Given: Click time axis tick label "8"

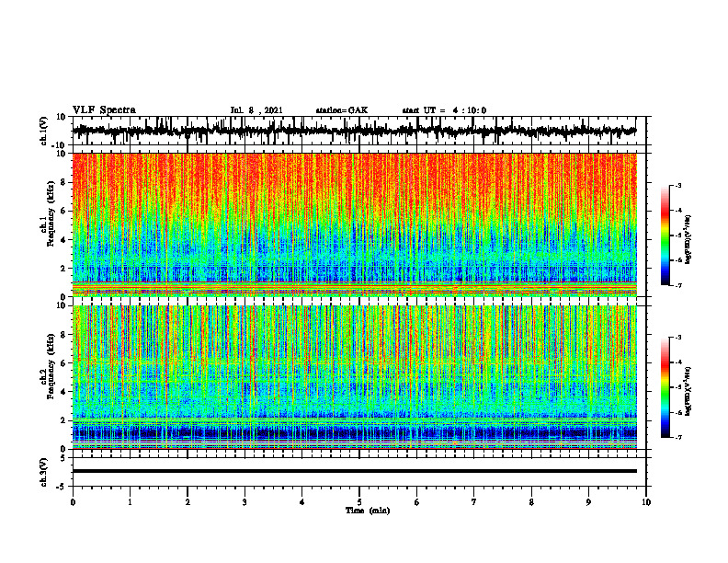Looking at the screenshot, I should (x=531, y=502).
